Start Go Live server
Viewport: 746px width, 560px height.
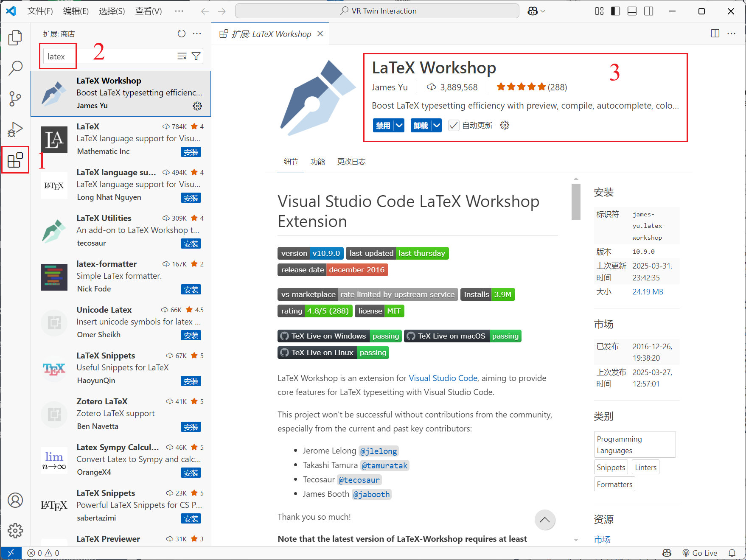pos(700,553)
